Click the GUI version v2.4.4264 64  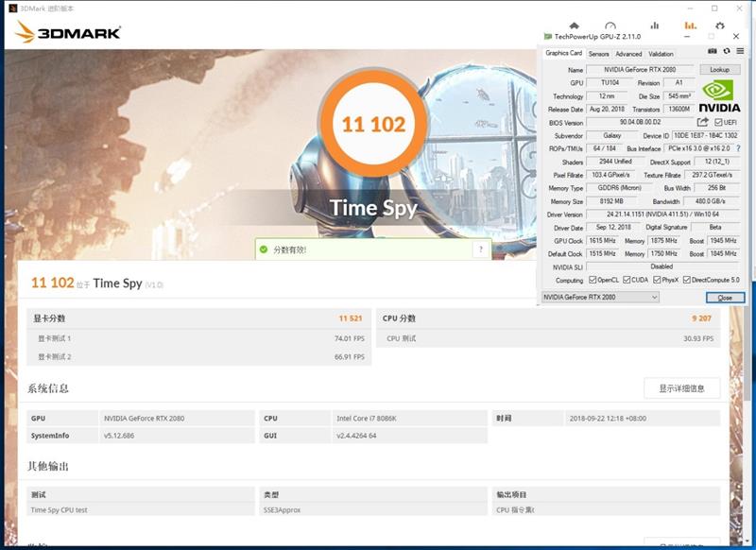tap(356, 436)
